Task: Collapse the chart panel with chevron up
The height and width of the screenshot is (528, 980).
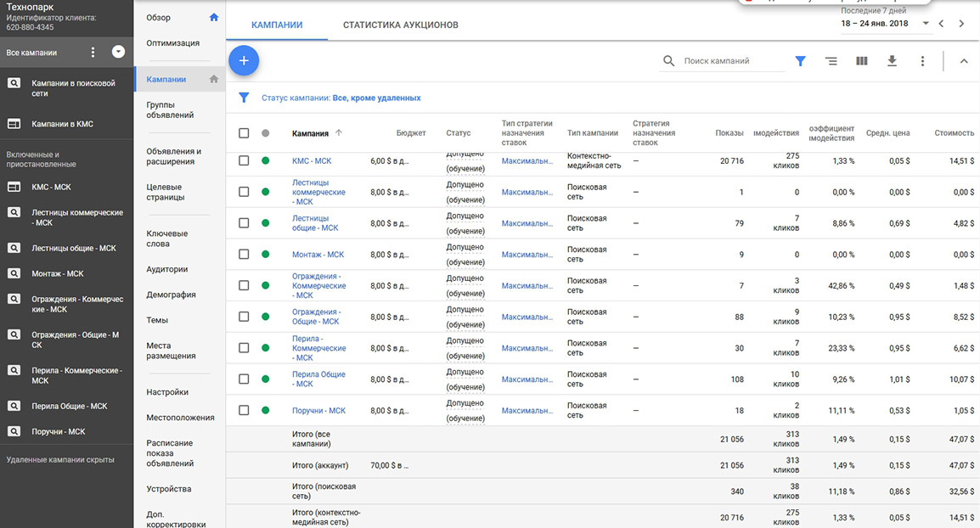Action: tap(963, 61)
